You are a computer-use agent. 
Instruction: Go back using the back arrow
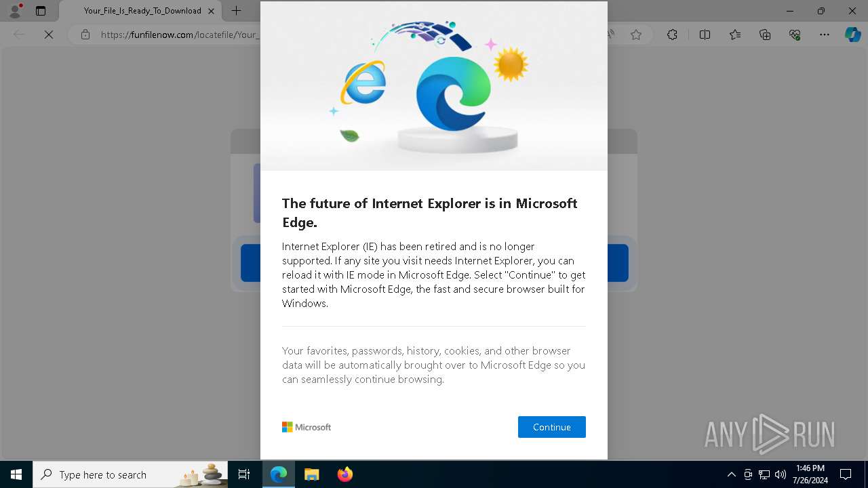(x=19, y=35)
